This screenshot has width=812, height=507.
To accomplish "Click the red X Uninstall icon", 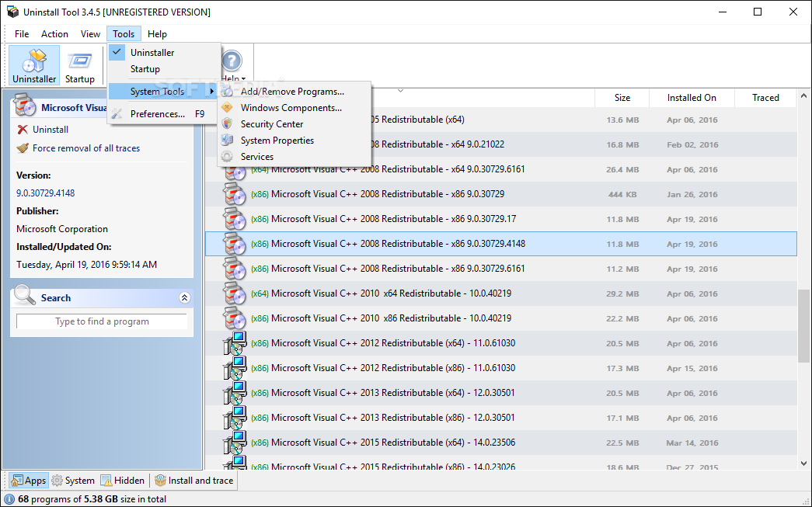I will click(23, 130).
